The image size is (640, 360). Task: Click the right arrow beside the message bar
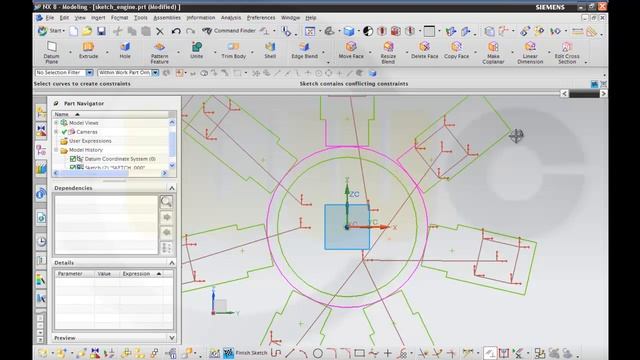coord(603,93)
